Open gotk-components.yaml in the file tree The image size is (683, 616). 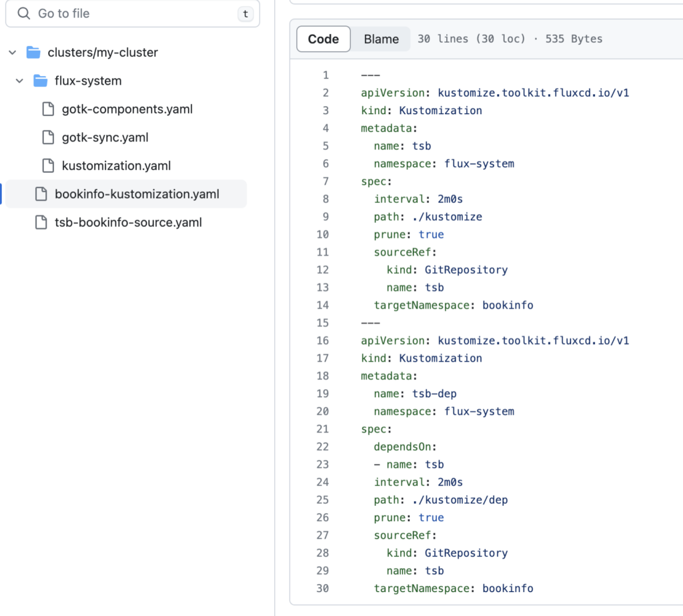pos(127,109)
